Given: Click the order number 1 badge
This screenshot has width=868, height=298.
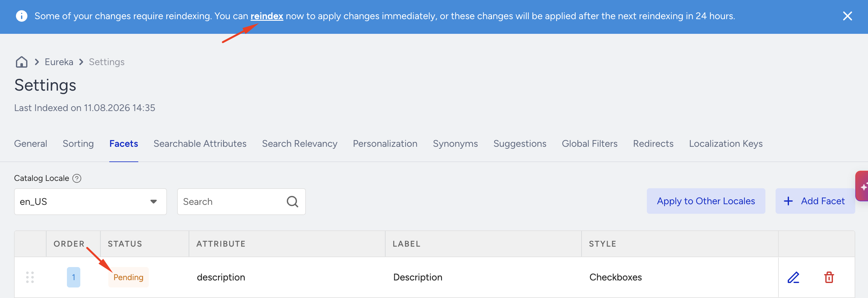Looking at the screenshot, I should 74,277.
